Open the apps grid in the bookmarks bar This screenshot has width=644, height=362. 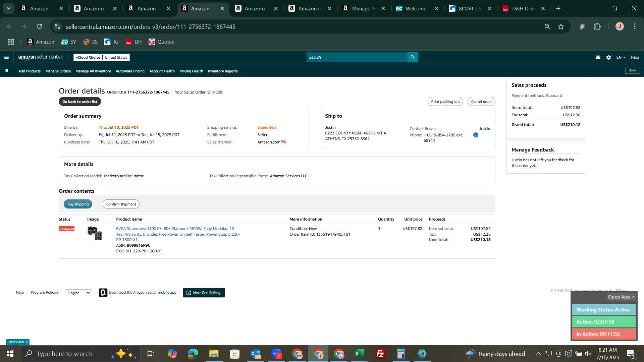pyautogui.click(x=11, y=42)
